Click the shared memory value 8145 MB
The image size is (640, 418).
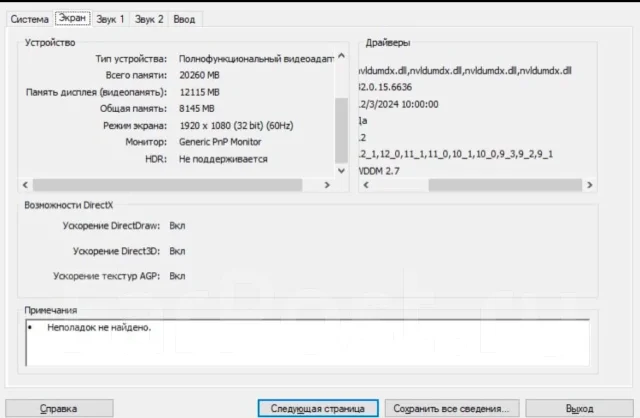pos(197,109)
